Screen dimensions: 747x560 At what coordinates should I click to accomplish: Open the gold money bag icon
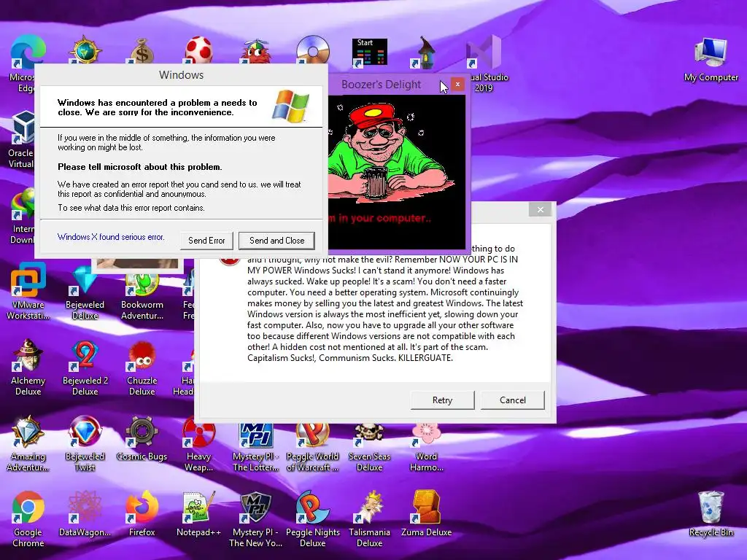[142, 50]
